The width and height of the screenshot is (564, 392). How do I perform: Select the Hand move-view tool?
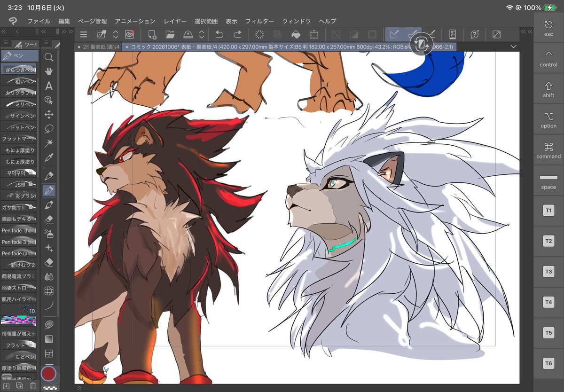coord(48,71)
